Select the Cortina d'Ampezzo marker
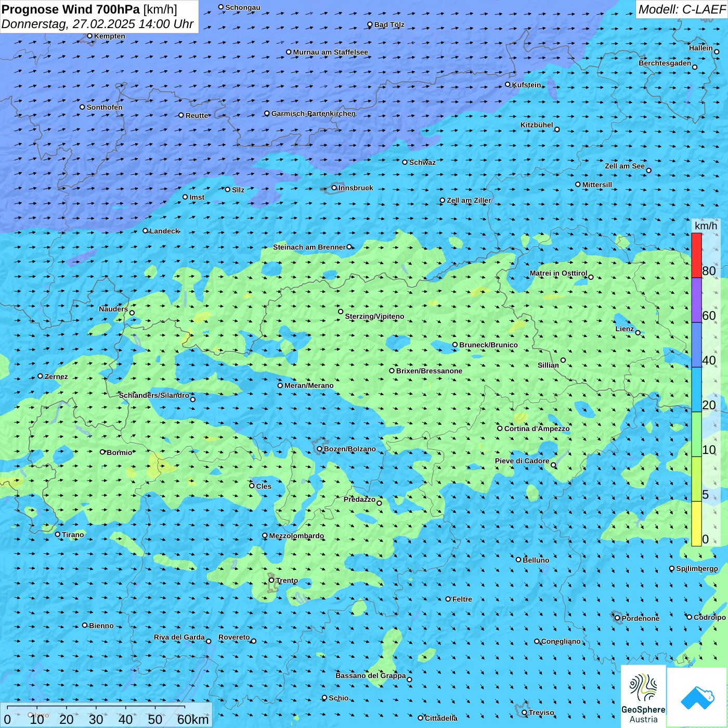728x728 pixels. click(500, 428)
